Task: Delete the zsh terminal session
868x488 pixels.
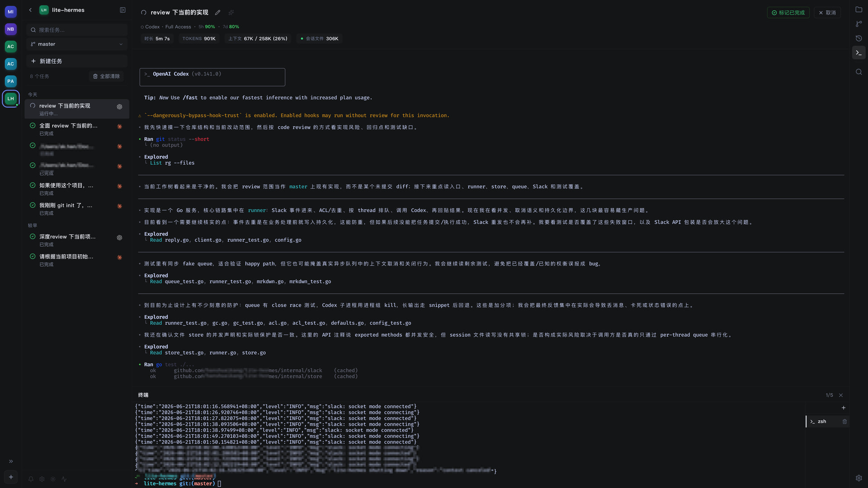Action: point(844,422)
